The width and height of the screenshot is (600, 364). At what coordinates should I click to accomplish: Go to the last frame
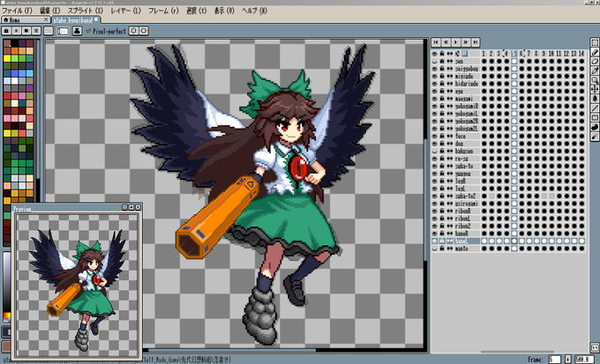(x=476, y=42)
